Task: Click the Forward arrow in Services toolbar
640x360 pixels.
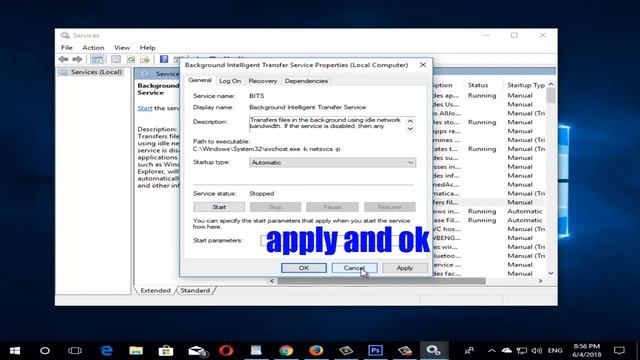Action: 77,60
